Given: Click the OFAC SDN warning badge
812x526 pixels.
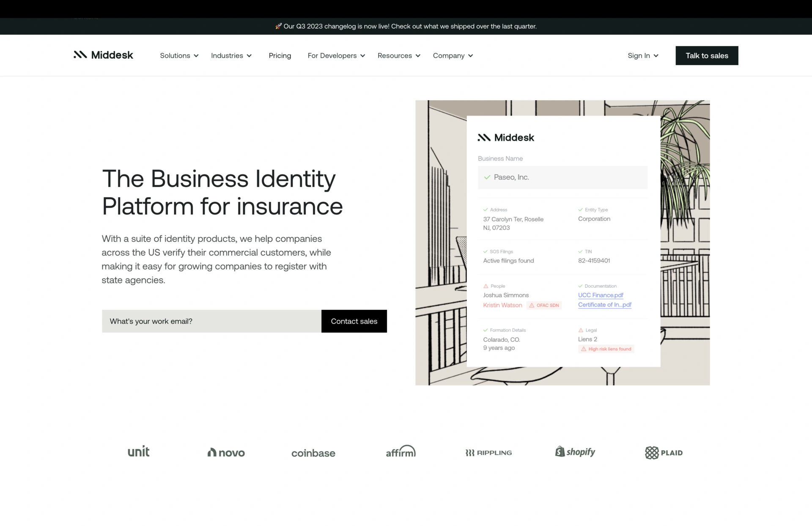Looking at the screenshot, I should (544, 305).
